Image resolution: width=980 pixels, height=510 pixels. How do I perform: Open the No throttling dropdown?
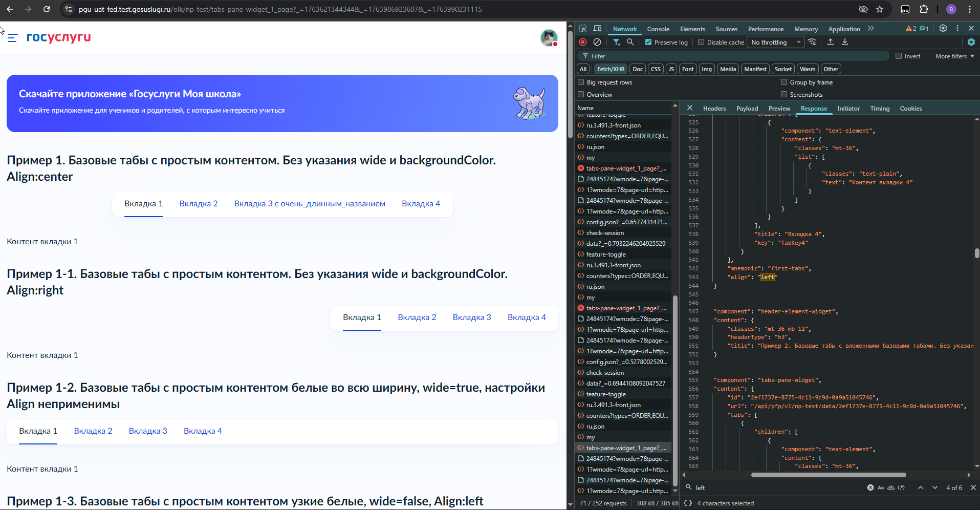point(775,42)
